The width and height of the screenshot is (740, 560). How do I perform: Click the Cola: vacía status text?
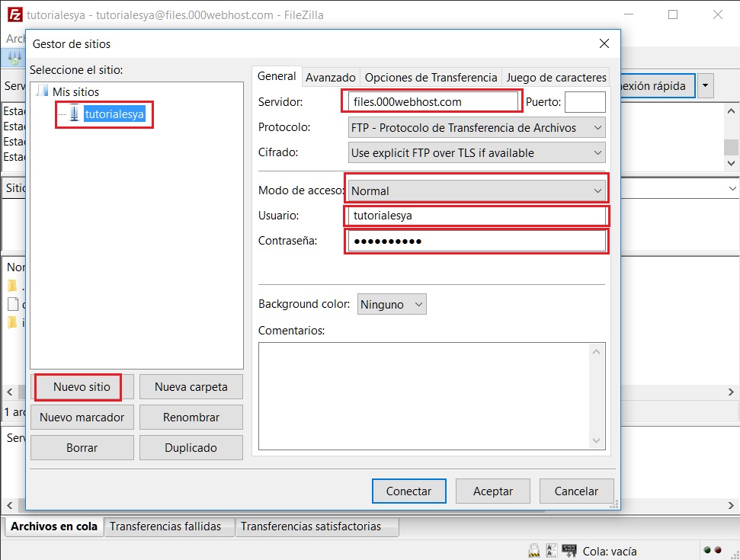[610, 552]
